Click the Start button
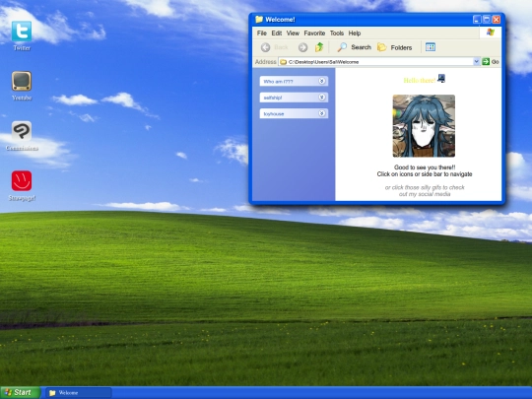532x399 pixels. 20,392
